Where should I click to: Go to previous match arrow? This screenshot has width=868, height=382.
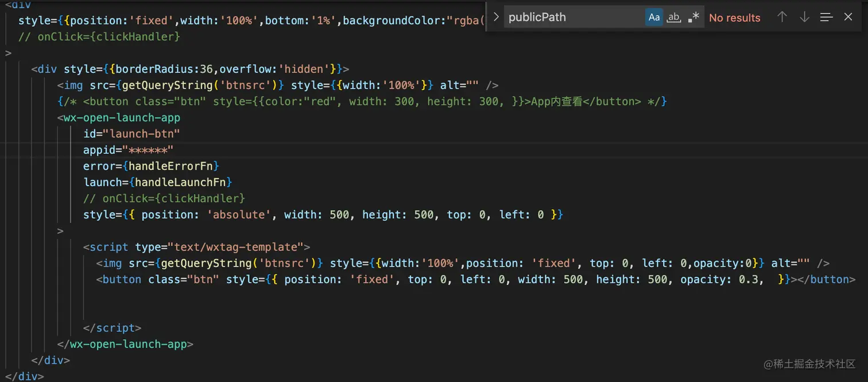(x=782, y=17)
